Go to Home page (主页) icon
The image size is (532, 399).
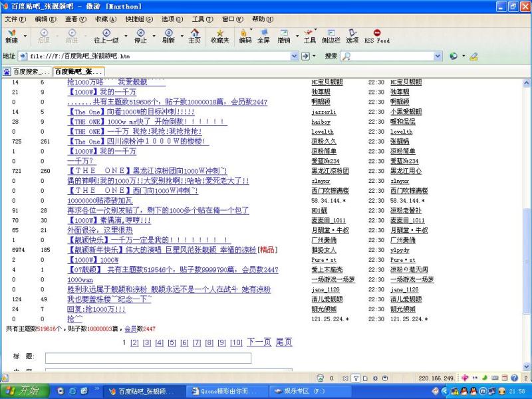point(194,33)
